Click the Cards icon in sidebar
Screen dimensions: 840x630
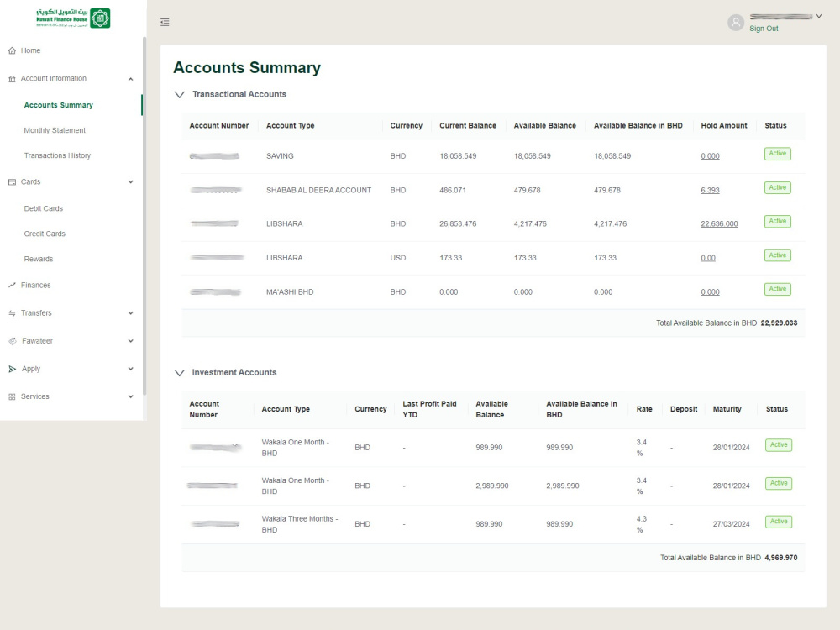(x=12, y=181)
